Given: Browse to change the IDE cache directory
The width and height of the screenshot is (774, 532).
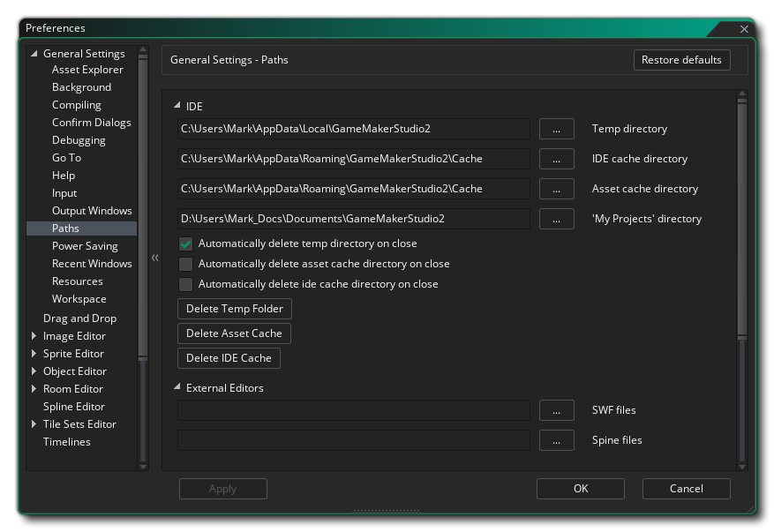Looking at the screenshot, I should 556,159.
